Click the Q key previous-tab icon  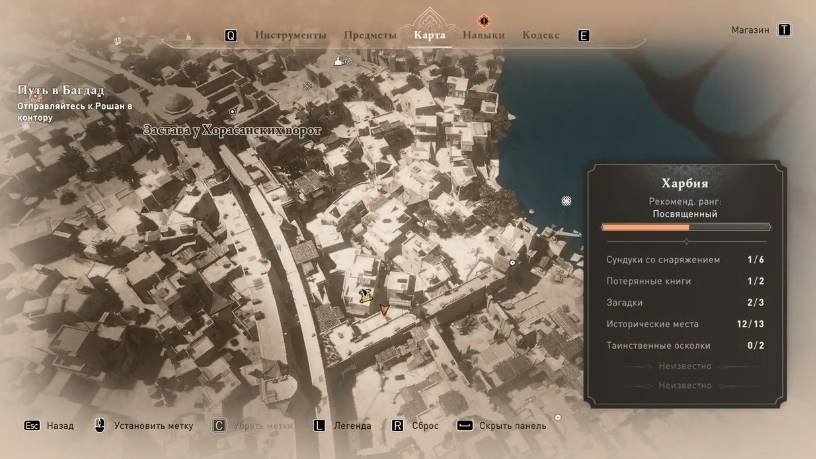[x=231, y=35]
